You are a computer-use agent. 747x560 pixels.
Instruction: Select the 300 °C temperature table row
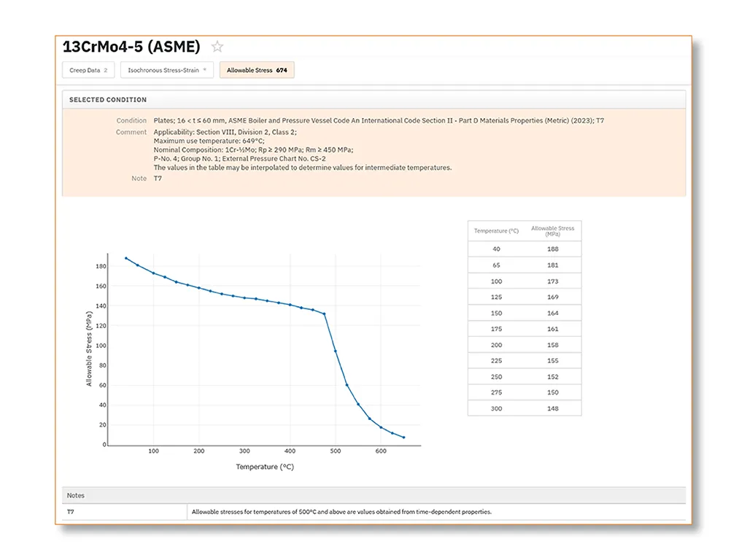pyautogui.click(x=524, y=408)
